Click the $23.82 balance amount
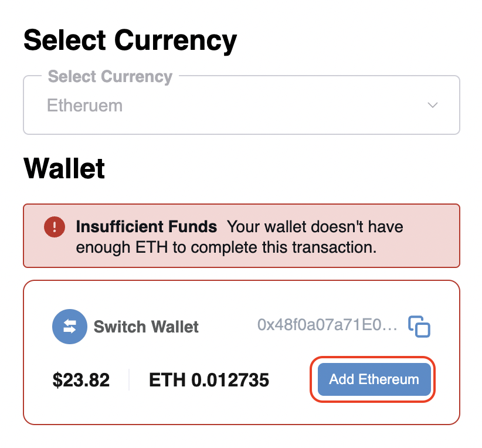482x448 pixels. point(81,380)
